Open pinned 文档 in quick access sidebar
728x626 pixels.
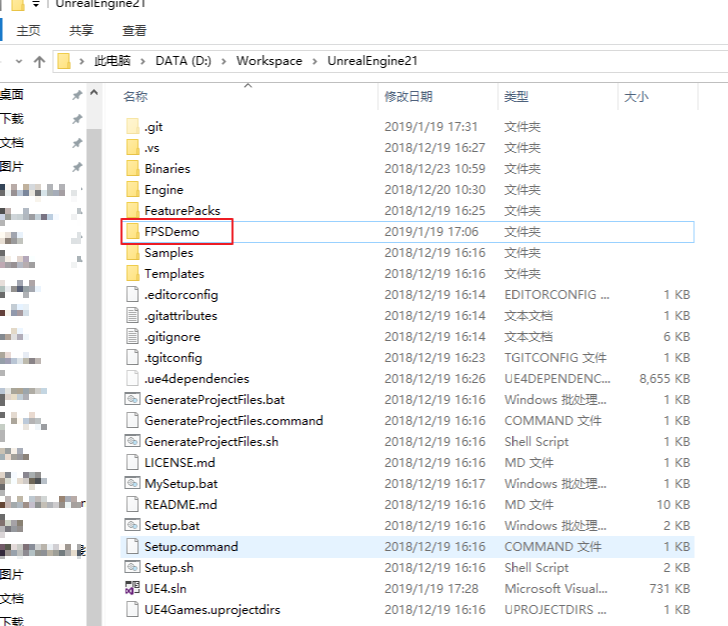click(12, 143)
